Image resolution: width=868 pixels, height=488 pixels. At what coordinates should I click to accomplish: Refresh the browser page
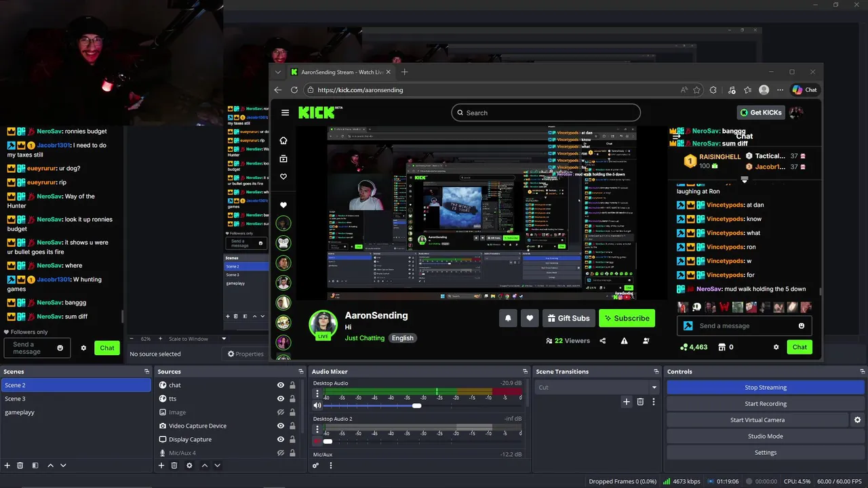click(x=294, y=89)
